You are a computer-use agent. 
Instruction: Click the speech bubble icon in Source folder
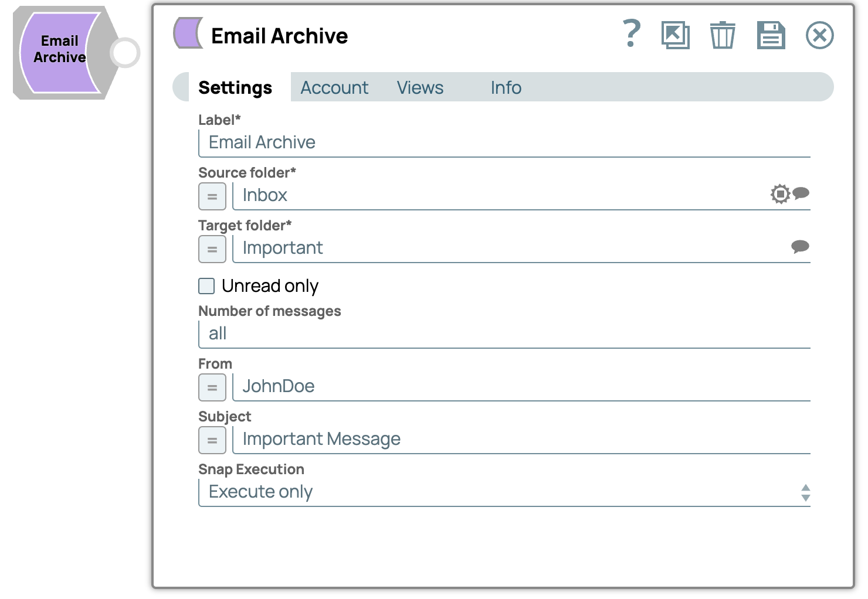801,193
